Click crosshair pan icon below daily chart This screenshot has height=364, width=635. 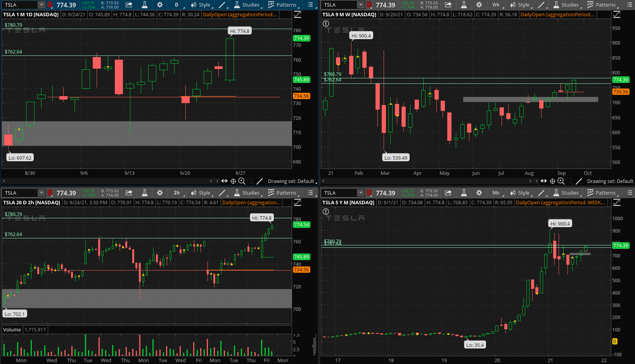[233, 181]
